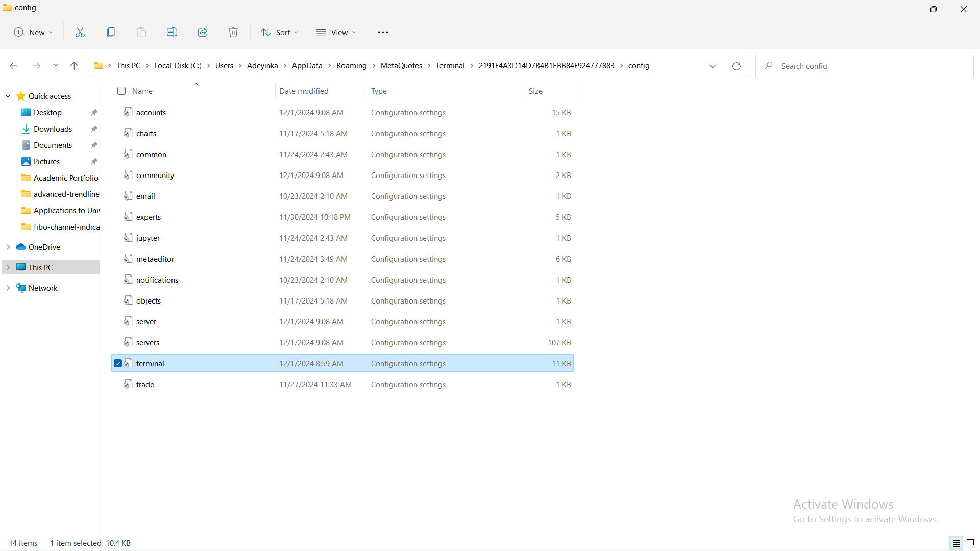Click the Copy icon in toolbar
Screen dimensions: 980x551
111,32
